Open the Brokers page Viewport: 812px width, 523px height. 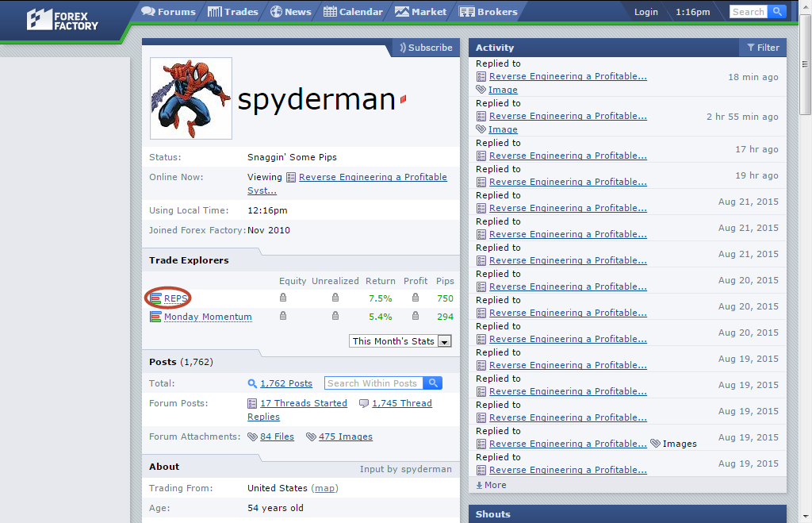(x=488, y=11)
